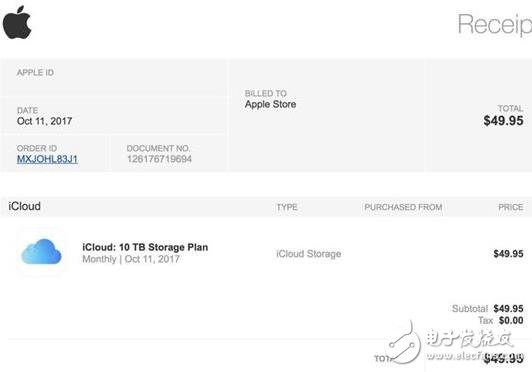
Task: Click the Receipt heading text
Action: (495, 25)
